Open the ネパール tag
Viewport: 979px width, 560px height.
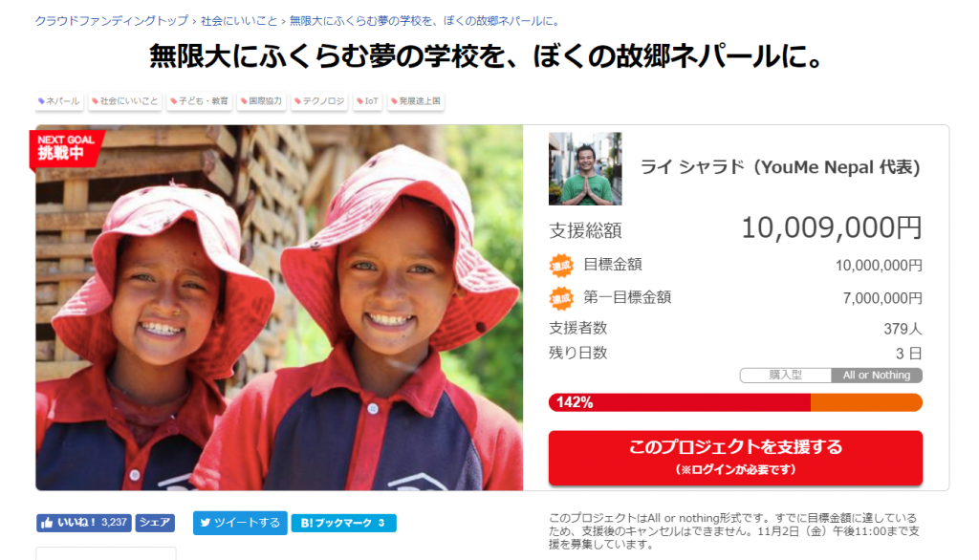coord(59,101)
